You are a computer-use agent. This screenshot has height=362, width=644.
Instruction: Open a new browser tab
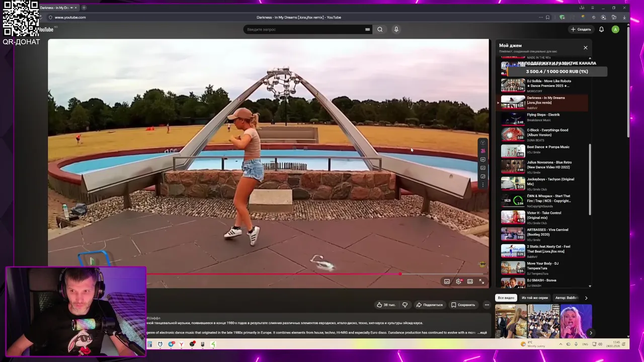tap(84, 8)
